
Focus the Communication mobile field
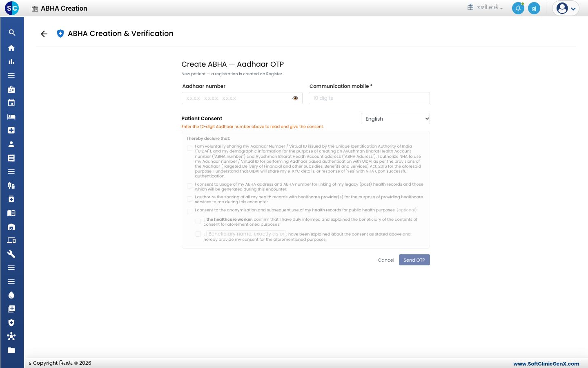click(369, 98)
